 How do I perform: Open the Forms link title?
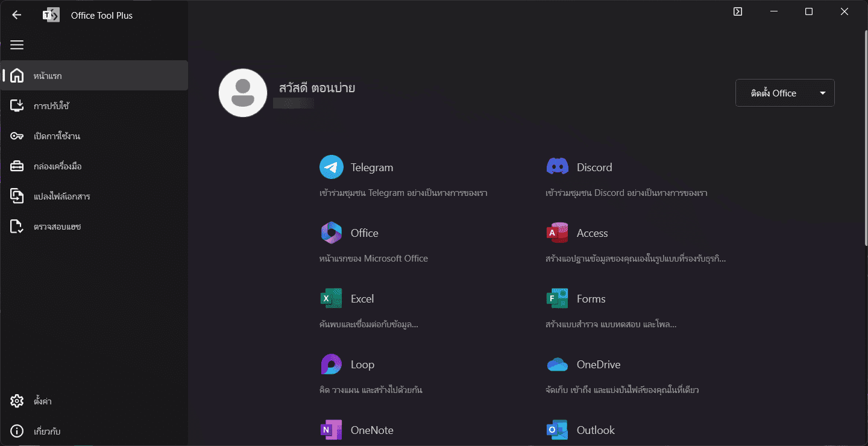pos(591,299)
